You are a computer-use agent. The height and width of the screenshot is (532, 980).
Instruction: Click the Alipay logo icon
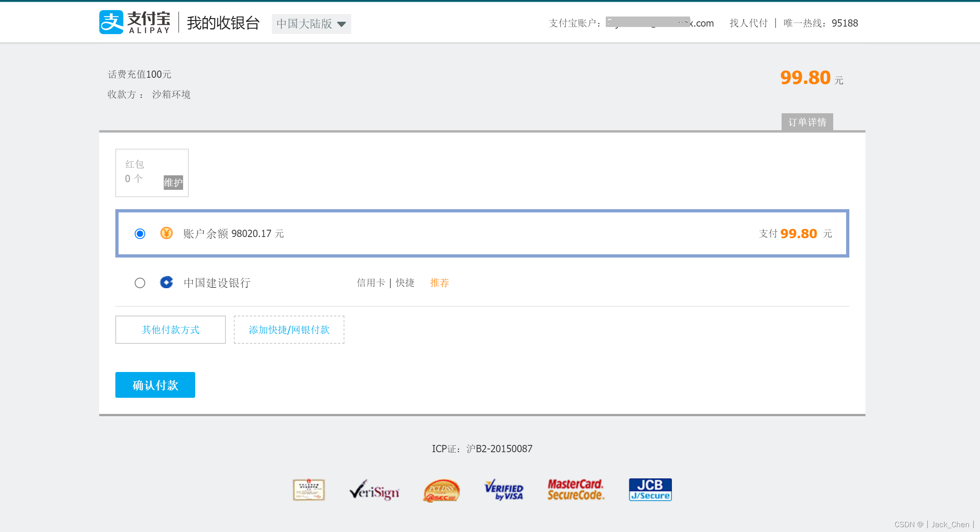tap(111, 23)
